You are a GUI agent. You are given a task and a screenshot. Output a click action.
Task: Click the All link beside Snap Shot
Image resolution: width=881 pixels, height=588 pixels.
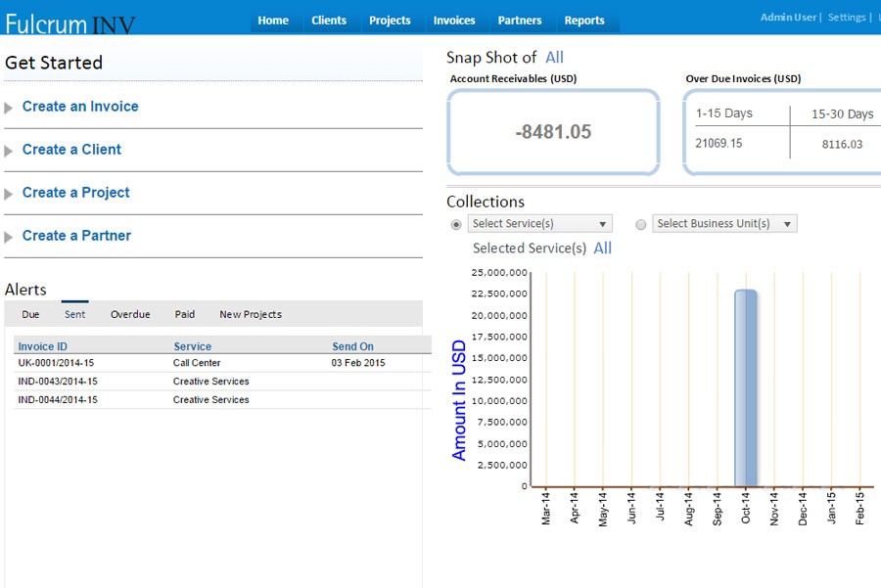555,58
